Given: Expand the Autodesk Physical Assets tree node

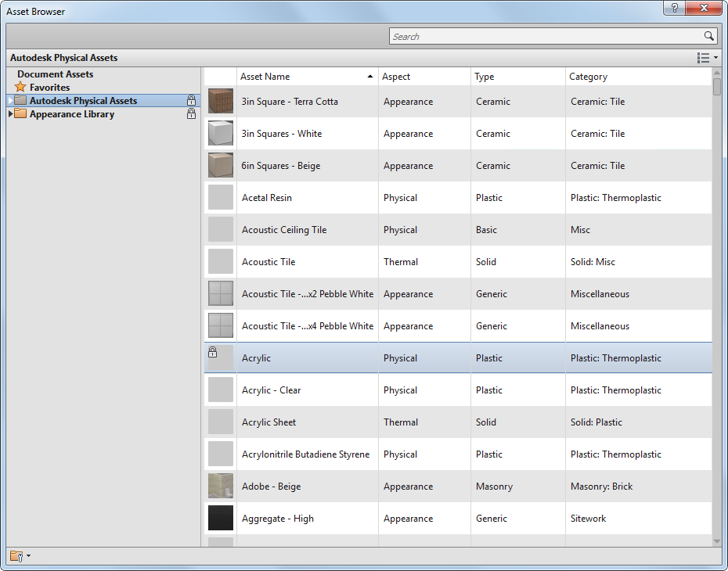Looking at the screenshot, I should pyautogui.click(x=10, y=100).
